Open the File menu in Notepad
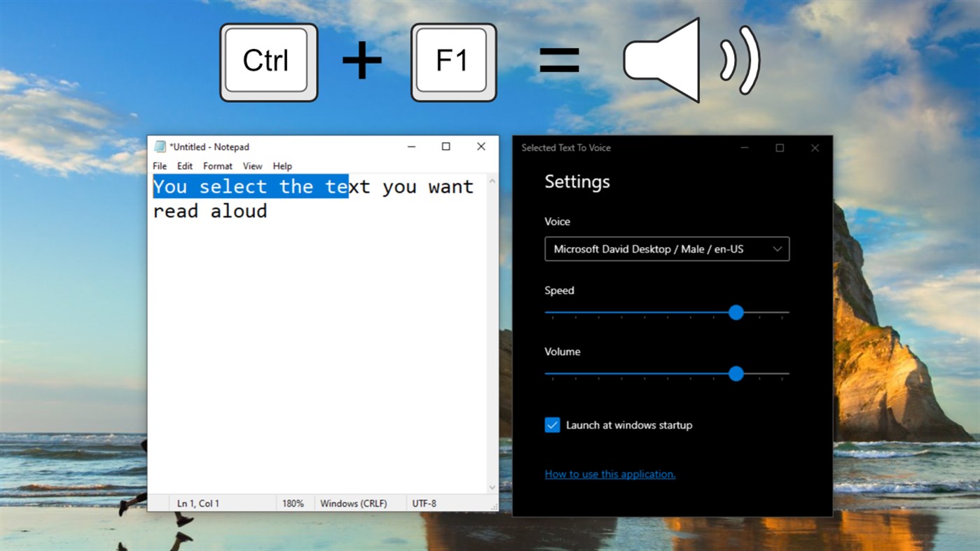Screen dimensions: 980x551 click(160, 166)
